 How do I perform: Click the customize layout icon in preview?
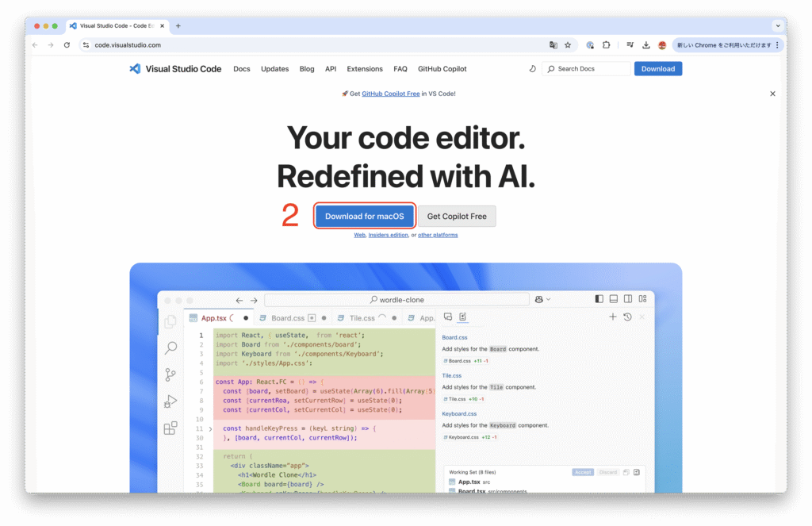(642, 299)
